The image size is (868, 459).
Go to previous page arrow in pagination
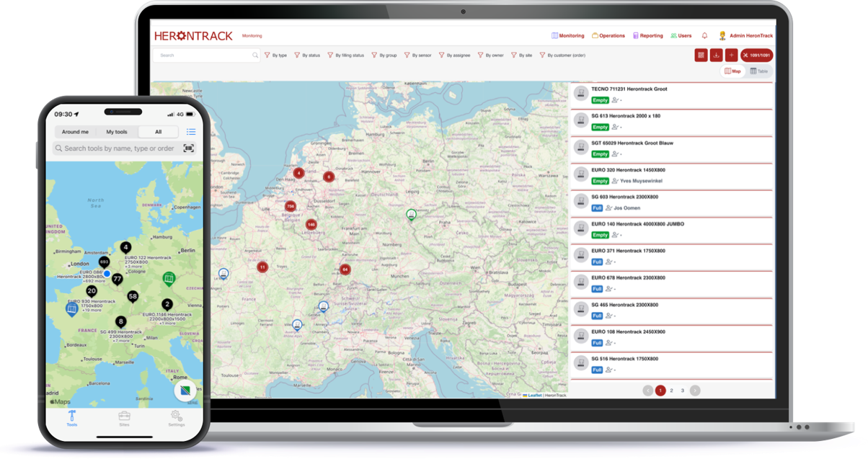(x=648, y=391)
